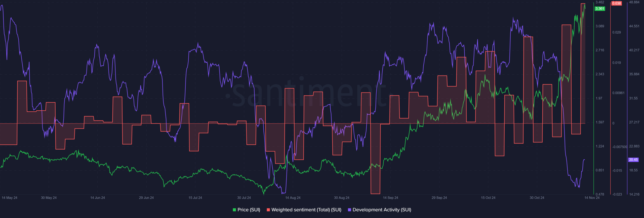Click the 31.55 development axis value

point(633,98)
